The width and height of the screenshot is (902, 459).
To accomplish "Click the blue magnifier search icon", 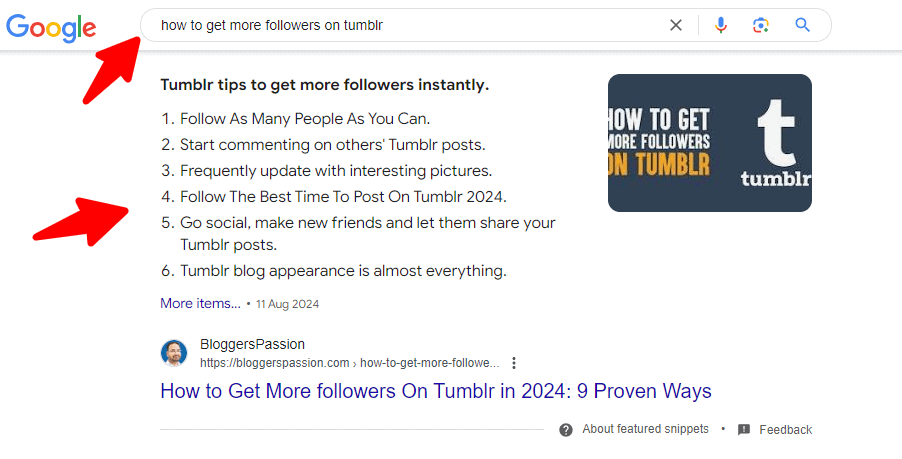I will pos(802,25).
